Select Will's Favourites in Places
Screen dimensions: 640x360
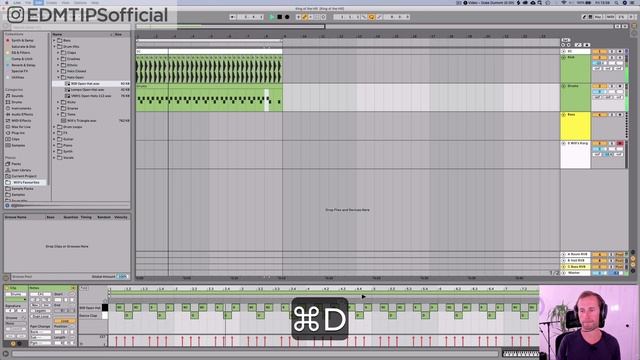(x=25, y=182)
